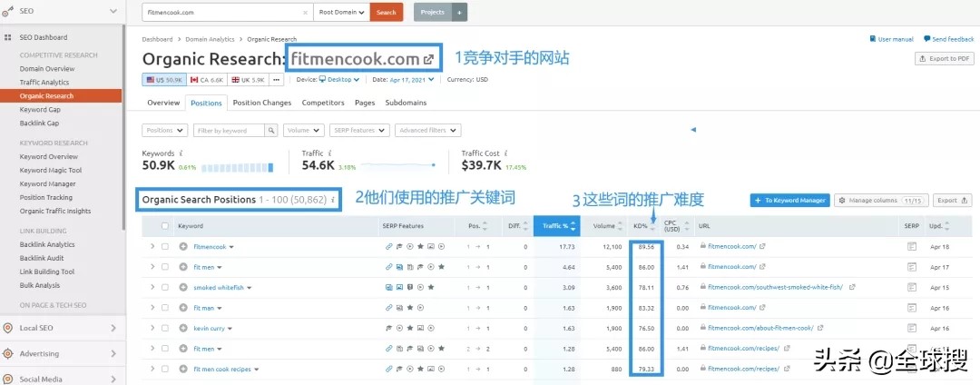Click the Local SEO pin icon
This screenshot has height=385, width=980.
(8, 328)
